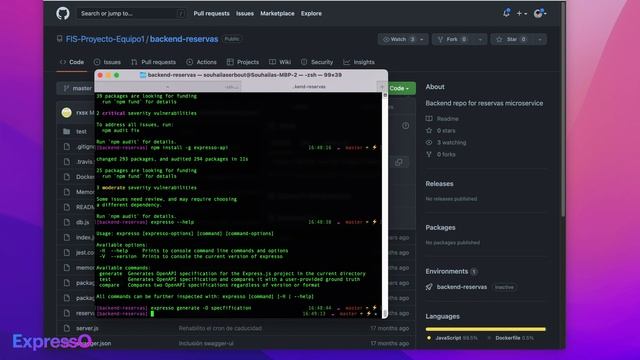Expand the plus create-new menu
Viewport: 640px width, 360px height.
click(x=522, y=13)
